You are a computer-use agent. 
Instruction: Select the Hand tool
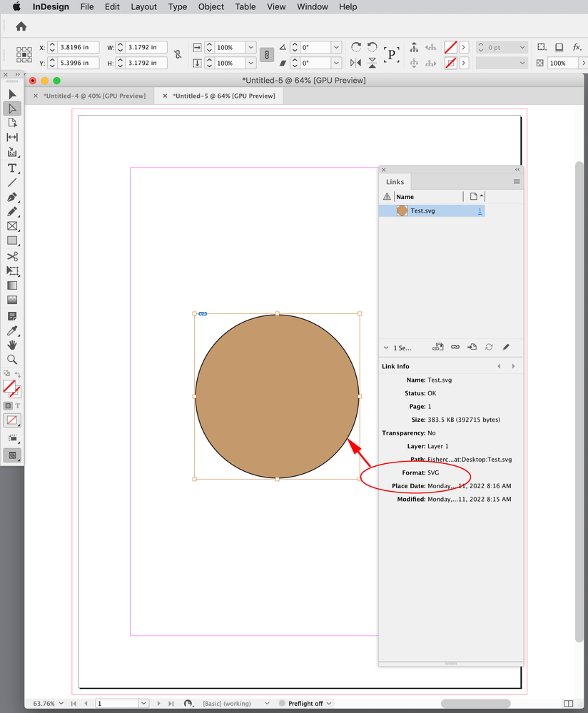click(12, 345)
